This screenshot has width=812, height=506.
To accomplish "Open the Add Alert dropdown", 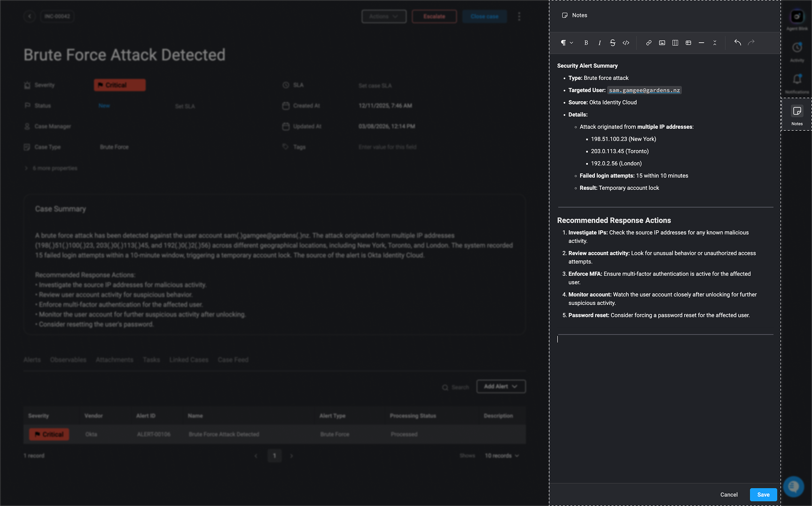I will point(501,386).
